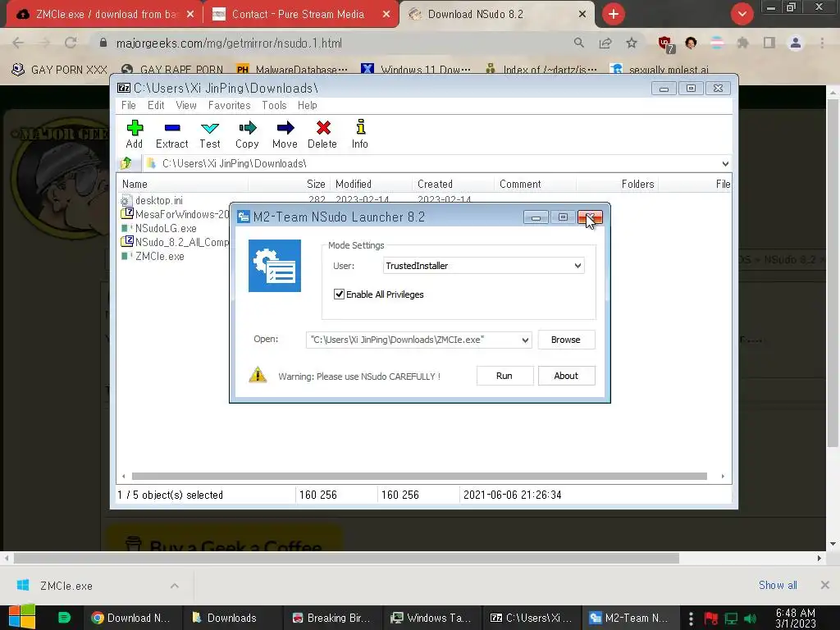Open the Tools menu in 7-Zip
The image size is (840, 630).
[x=274, y=106]
